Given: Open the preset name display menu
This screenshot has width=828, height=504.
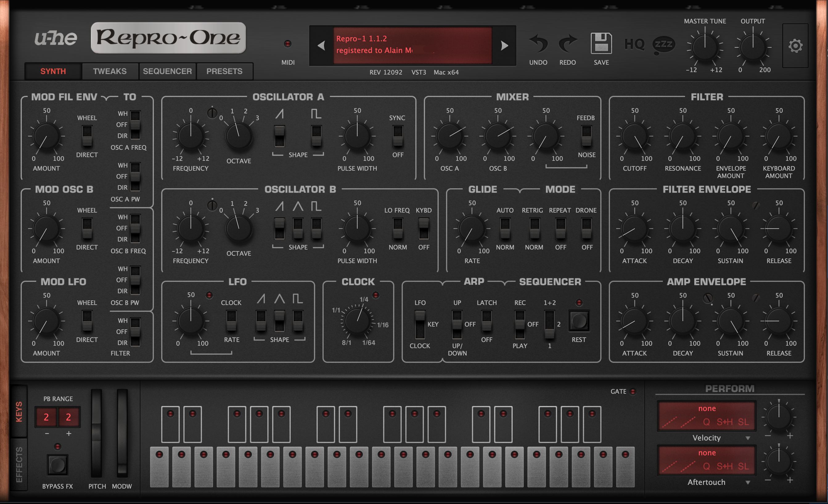Looking at the screenshot, I should 412,45.
